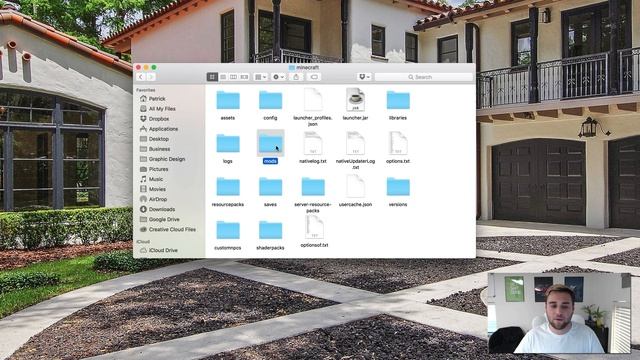Select the nativeUpdaterLog.txt file
640x360 pixels.
355,143
